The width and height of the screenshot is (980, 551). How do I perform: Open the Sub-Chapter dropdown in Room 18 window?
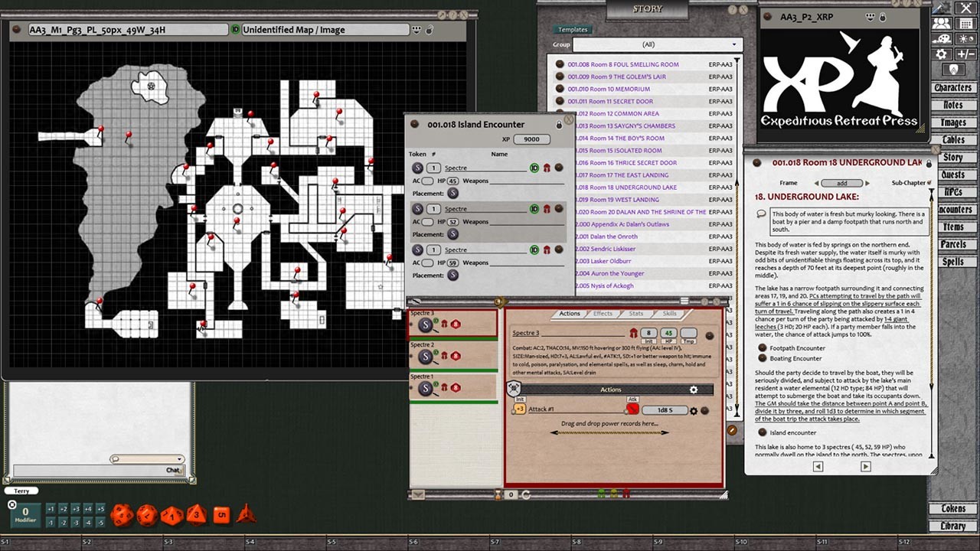(x=928, y=183)
